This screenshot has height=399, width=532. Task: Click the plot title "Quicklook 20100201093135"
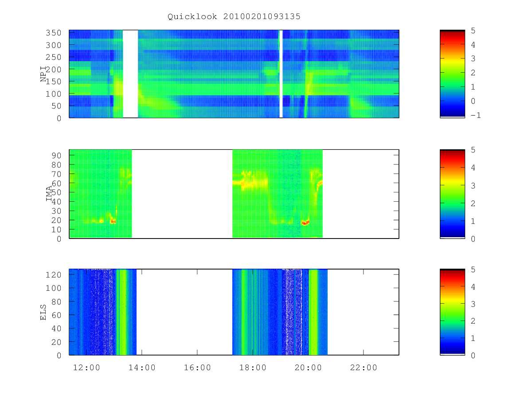pyautogui.click(x=234, y=17)
